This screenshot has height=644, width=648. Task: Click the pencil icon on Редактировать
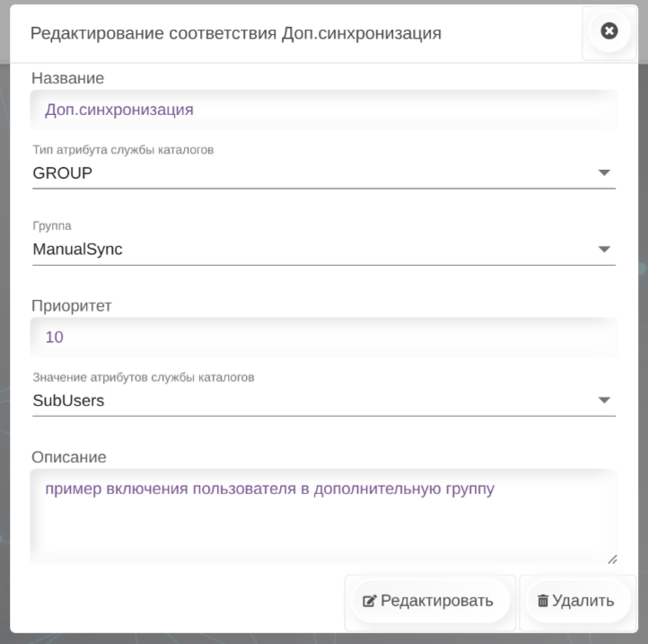pos(368,601)
